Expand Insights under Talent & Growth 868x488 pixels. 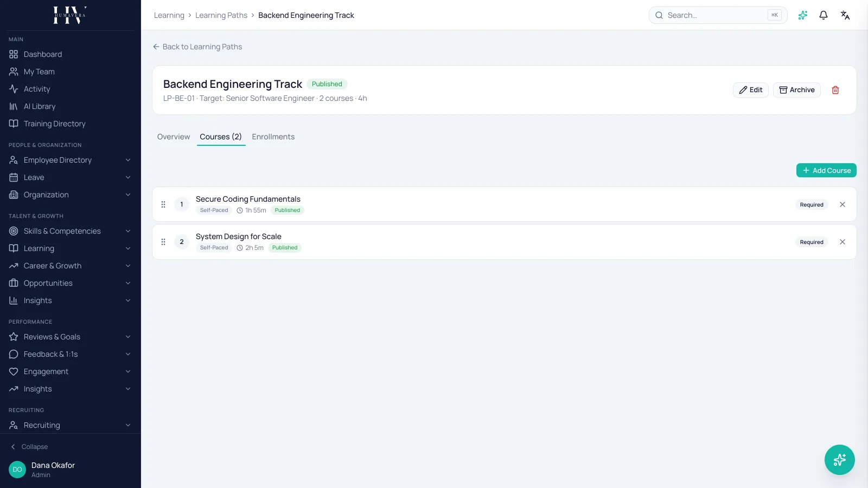tap(70, 300)
